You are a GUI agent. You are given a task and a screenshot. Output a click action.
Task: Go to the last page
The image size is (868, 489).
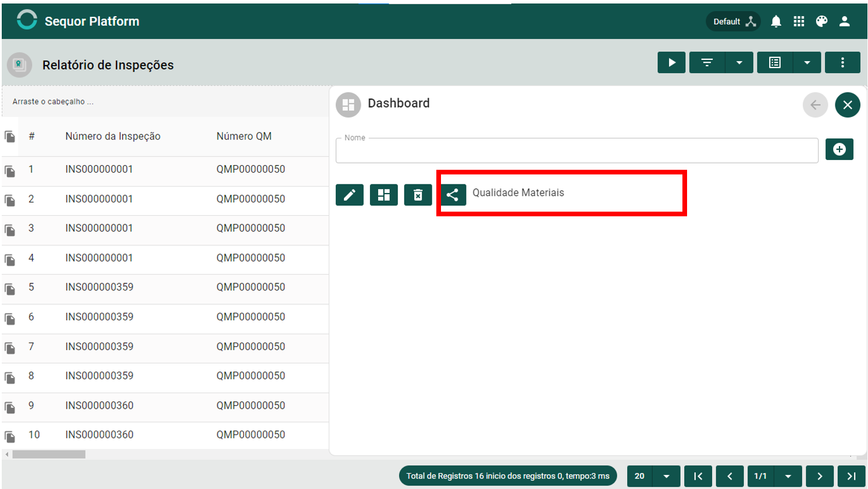[851, 476]
